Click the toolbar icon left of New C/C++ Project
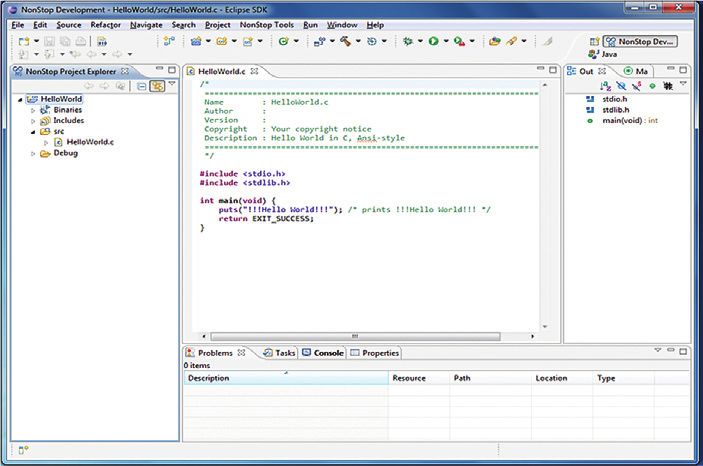The height and width of the screenshot is (466, 703). tap(169, 41)
